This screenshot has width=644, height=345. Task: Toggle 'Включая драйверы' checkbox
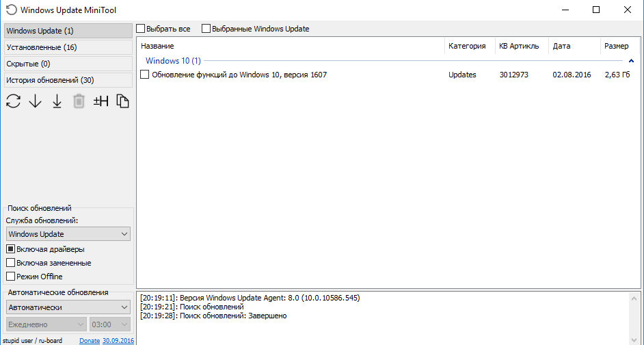pos(11,249)
